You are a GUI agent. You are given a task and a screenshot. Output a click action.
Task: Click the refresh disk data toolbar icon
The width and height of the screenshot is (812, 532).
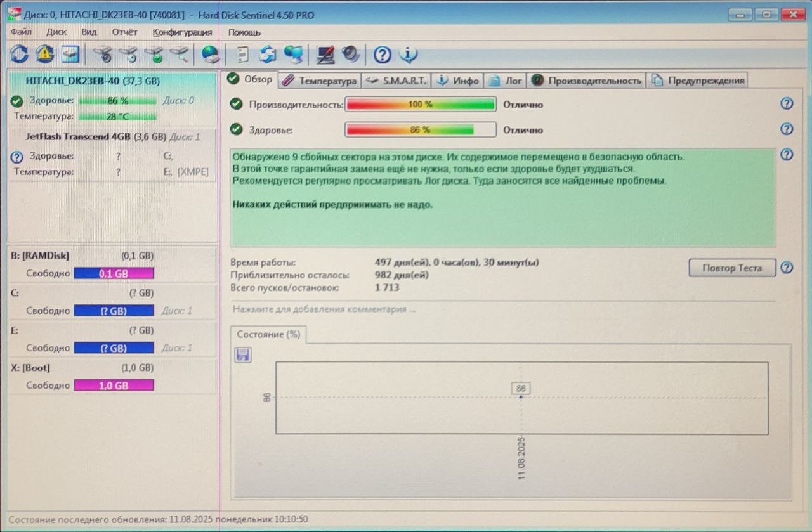coord(19,55)
